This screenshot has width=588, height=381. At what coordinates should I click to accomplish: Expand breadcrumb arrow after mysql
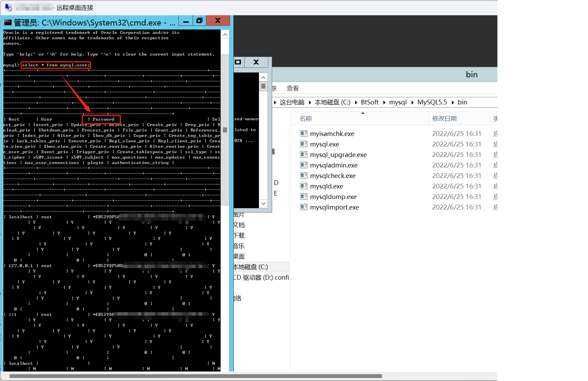[412, 102]
